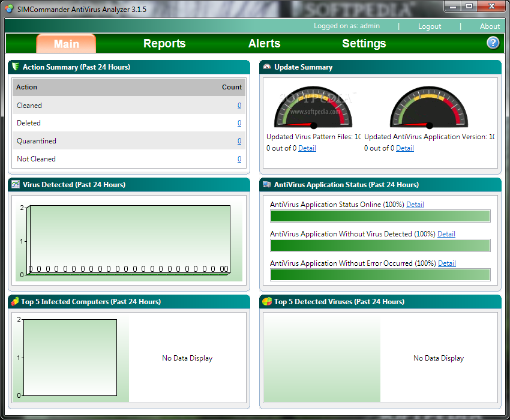
Task: Open the blue Help question mark icon
Action: pyautogui.click(x=493, y=43)
